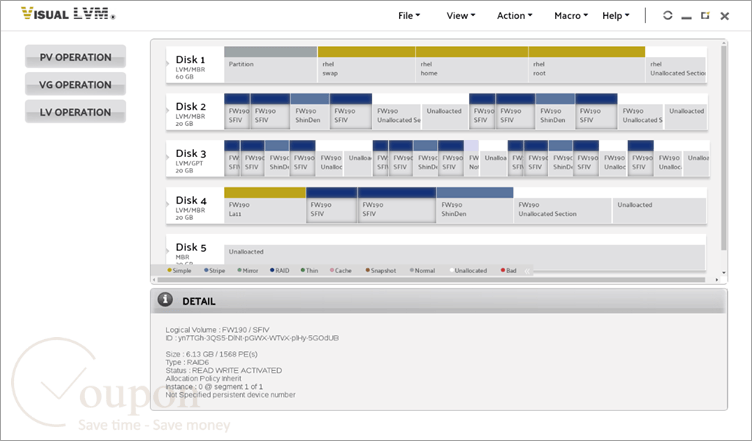
Task: Click the Simple legend yellow dot
Action: click(x=169, y=270)
